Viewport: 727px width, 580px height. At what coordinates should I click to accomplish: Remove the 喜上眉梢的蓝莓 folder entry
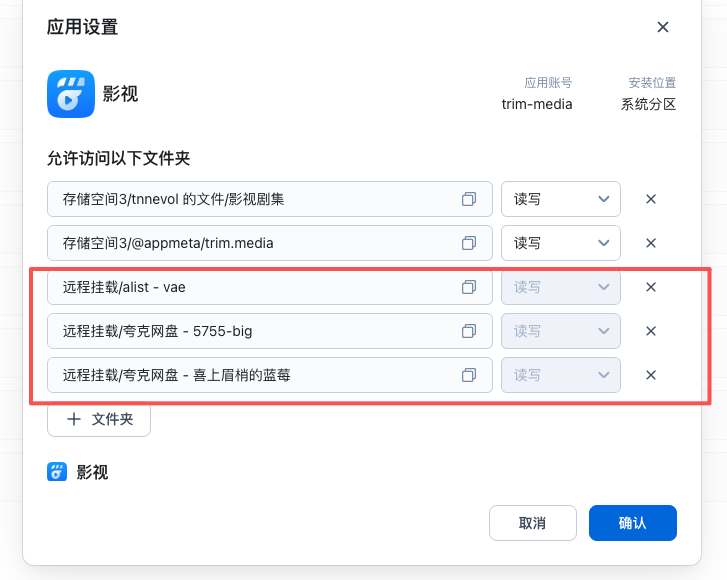[651, 375]
